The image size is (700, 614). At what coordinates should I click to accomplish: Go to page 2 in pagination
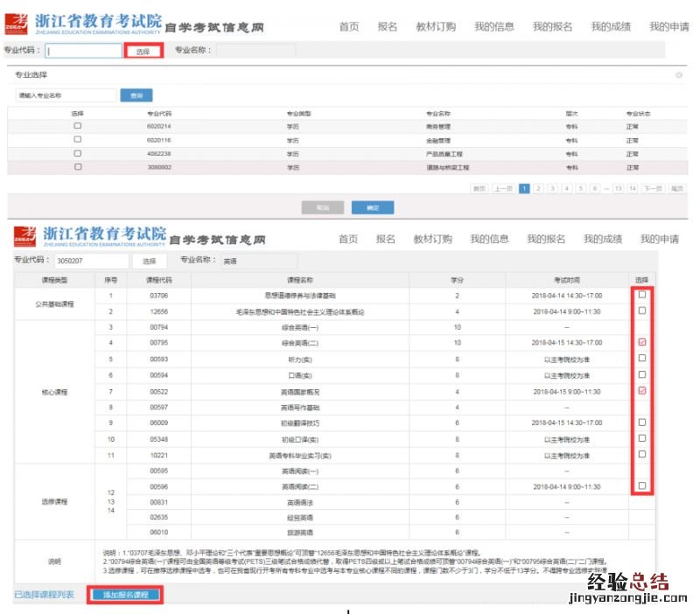coord(538,188)
